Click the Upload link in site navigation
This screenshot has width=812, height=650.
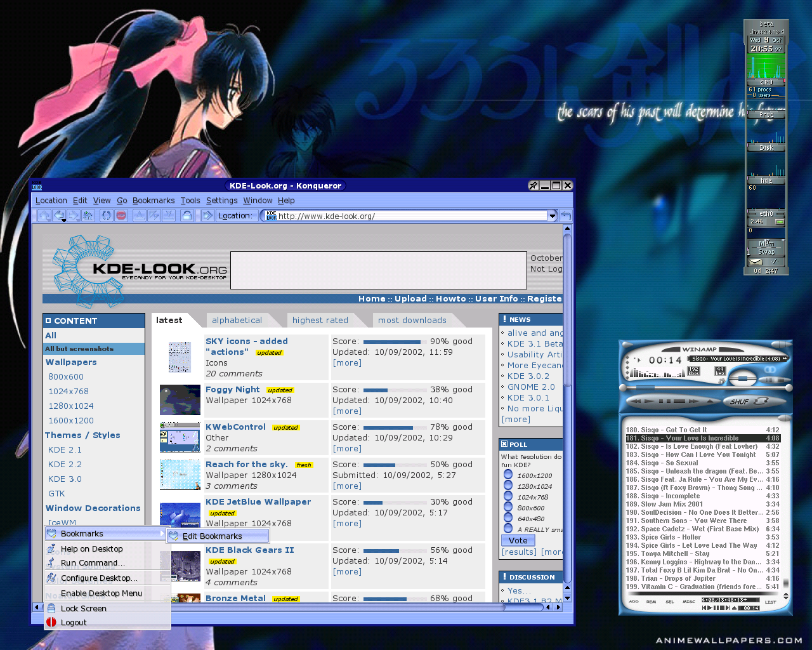click(410, 299)
